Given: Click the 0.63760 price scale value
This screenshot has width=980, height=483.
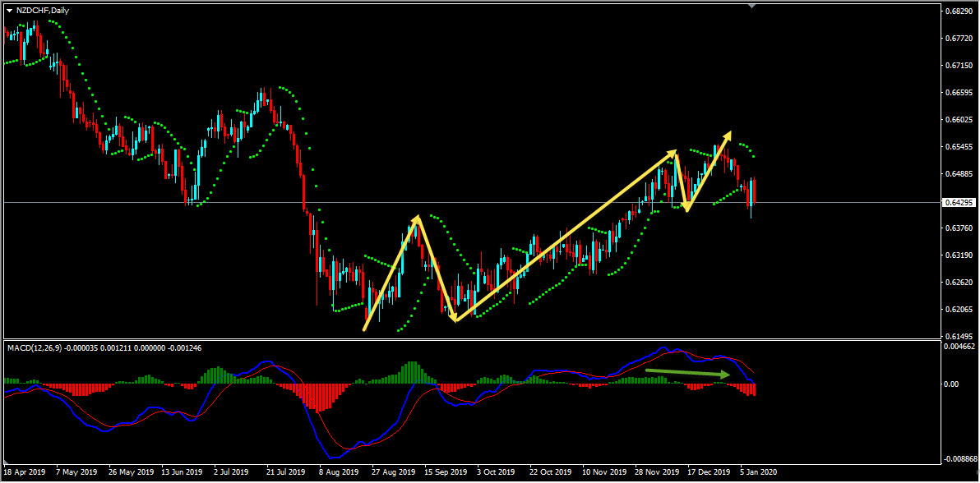Looking at the screenshot, I should (x=958, y=228).
